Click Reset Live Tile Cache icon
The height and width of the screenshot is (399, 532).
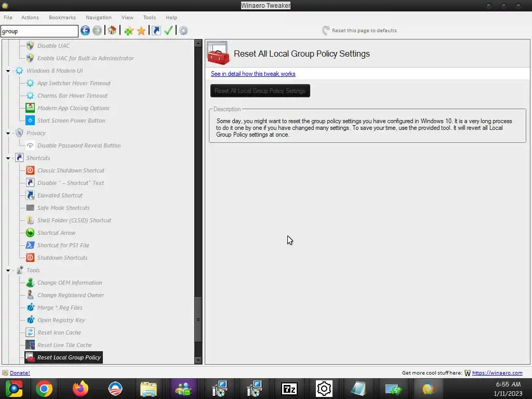click(30, 345)
